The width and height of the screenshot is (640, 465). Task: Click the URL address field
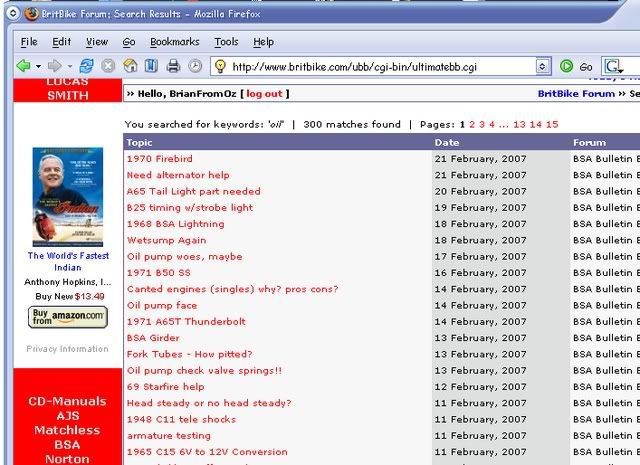[382, 67]
